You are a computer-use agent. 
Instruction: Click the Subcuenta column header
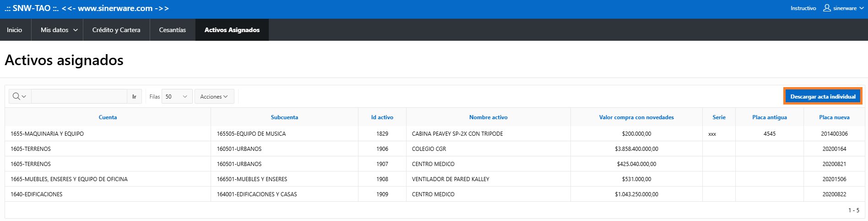(284, 117)
